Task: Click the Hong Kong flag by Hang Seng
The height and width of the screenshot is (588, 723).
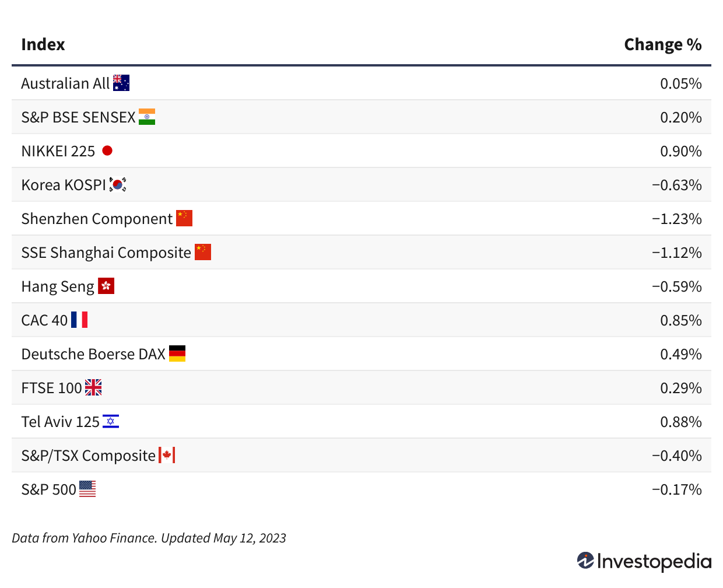Action: coord(106,286)
